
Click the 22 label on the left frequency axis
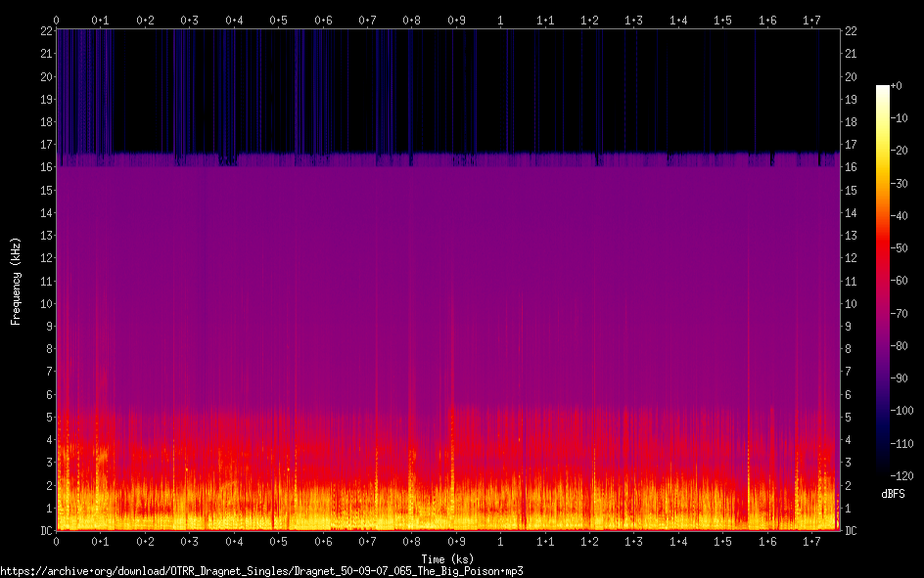(44, 31)
